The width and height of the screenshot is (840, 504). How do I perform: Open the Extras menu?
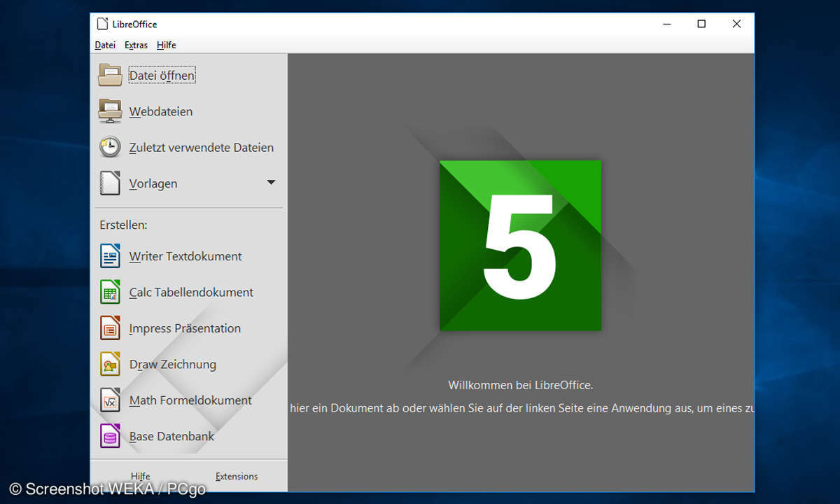point(136,45)
